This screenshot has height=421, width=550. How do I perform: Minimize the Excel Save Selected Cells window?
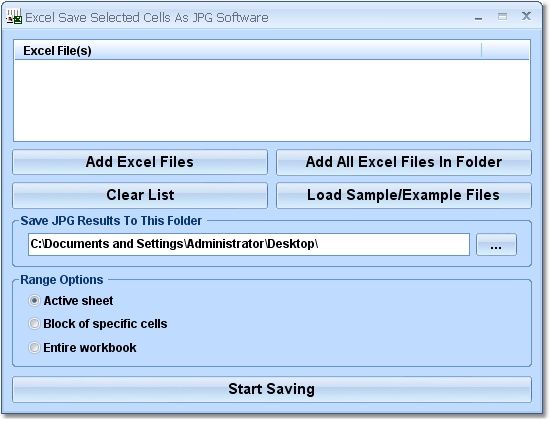pyautogui.click(x=478, y=18)
